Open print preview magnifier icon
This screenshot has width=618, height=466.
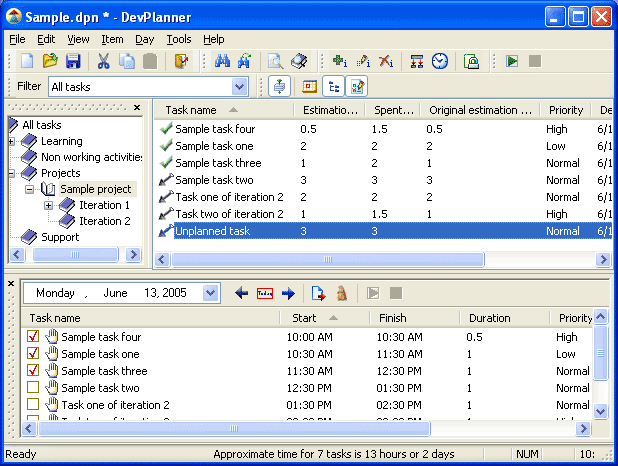(x=275, y=61)
